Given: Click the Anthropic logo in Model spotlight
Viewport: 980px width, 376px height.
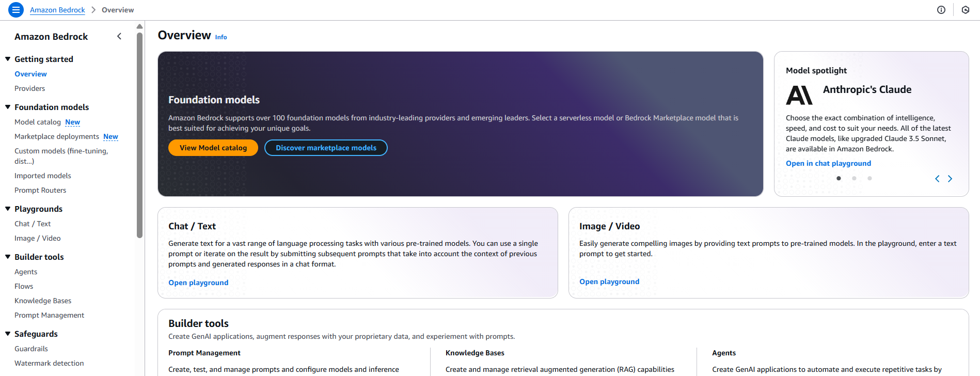Looking at the screenshot, I should (799, 95).
